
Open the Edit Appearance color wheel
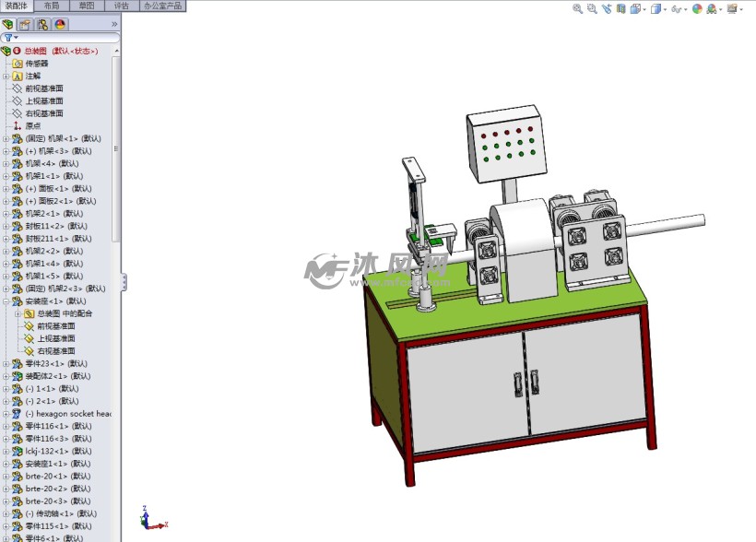click(697, 8)
